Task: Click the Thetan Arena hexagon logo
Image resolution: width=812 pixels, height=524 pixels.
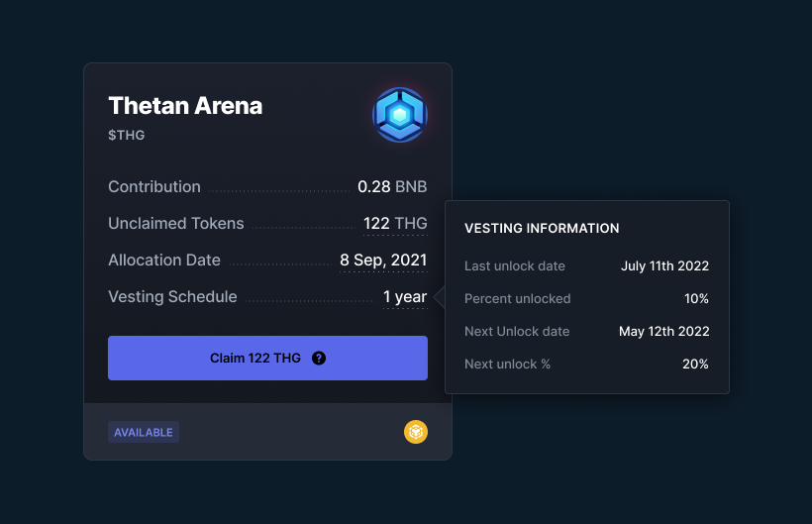Action: [x=400, y=115]
